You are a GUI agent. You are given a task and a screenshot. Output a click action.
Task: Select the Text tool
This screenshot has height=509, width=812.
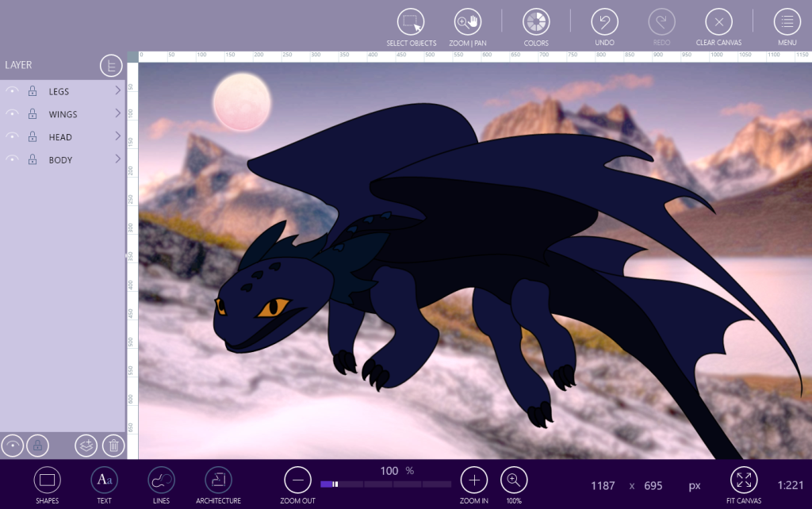[104, 480]
